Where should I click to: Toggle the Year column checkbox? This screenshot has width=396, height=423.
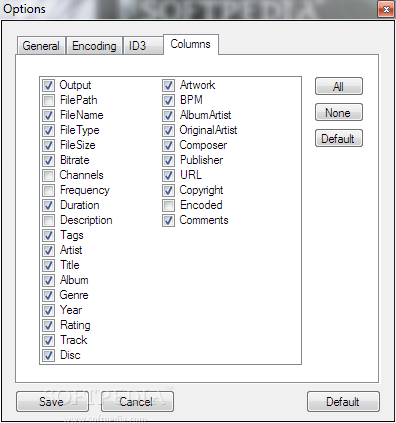(48, 310)
